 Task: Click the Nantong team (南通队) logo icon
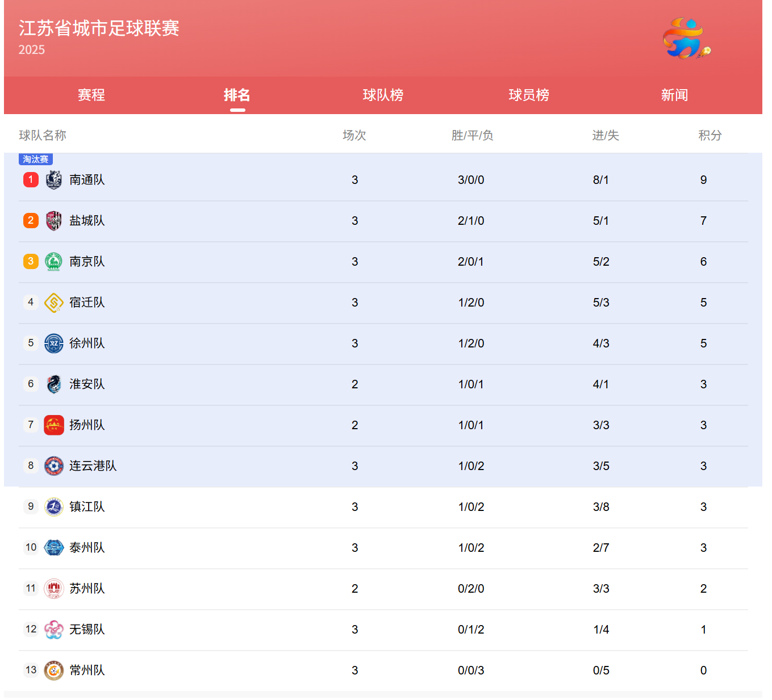pyautogui.click(x=53, y=180)
